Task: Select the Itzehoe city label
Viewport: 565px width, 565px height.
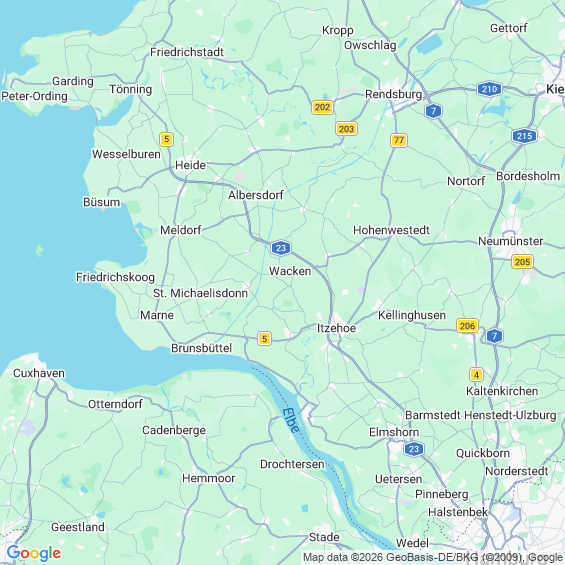Action: (x=336, y=328)
